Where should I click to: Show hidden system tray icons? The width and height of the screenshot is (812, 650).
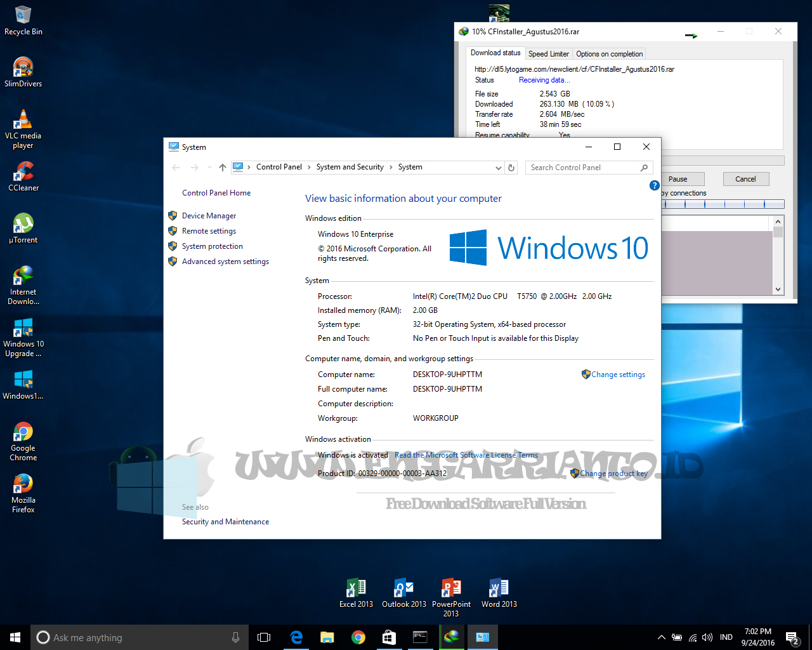click(x=662, y=637)
